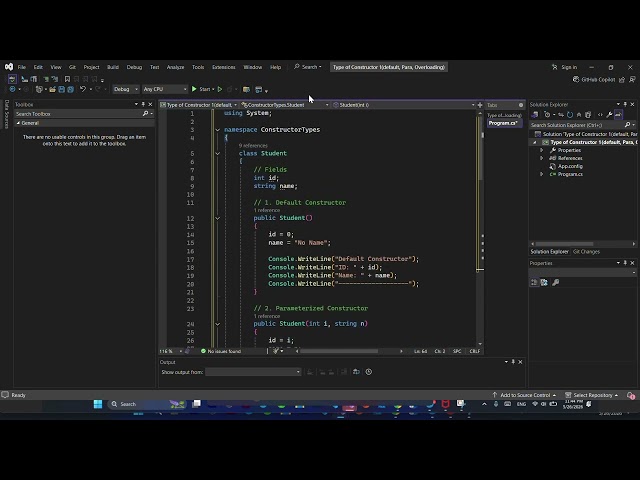Screen dimensions: 640x480
Task: Click the Categorized icon in Properties panel
Action: point(534,282)
